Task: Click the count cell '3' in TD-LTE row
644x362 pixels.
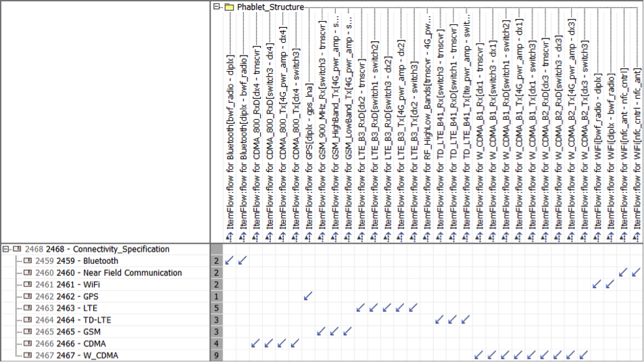Action: pos(216,319)
